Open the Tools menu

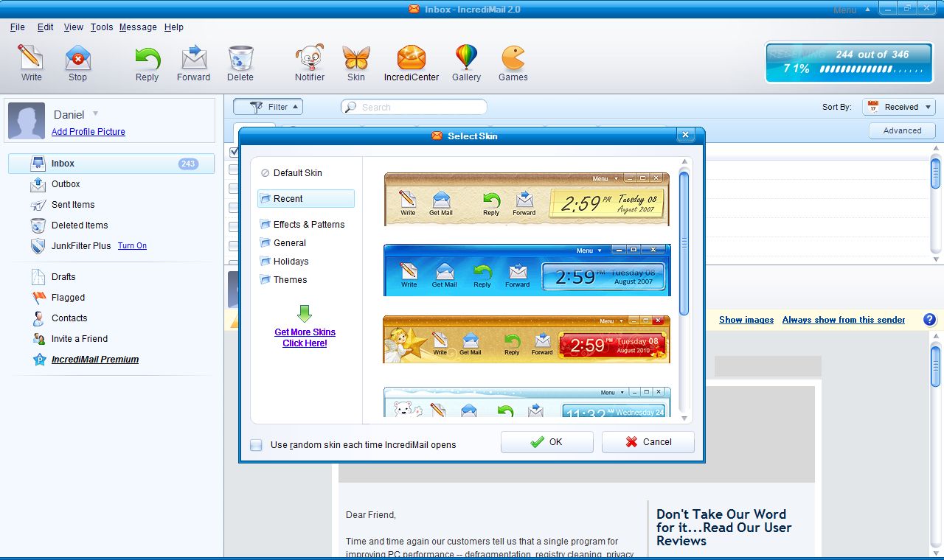pyautogui.click(x=102, y=27)
